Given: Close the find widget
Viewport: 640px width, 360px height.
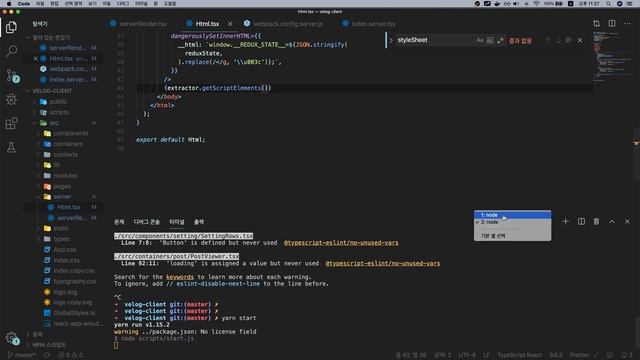Looking at the screenshot, I should tap(580, 40).
